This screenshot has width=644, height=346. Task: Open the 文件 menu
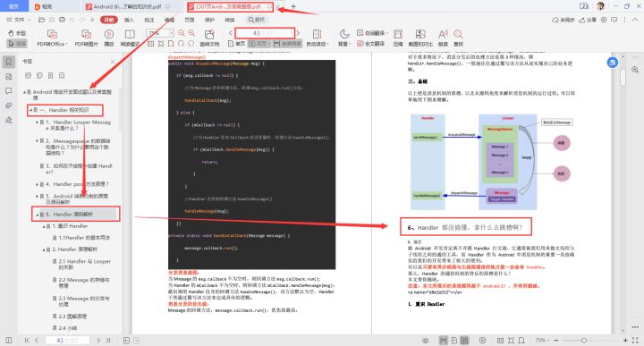[x=18, y=20]
